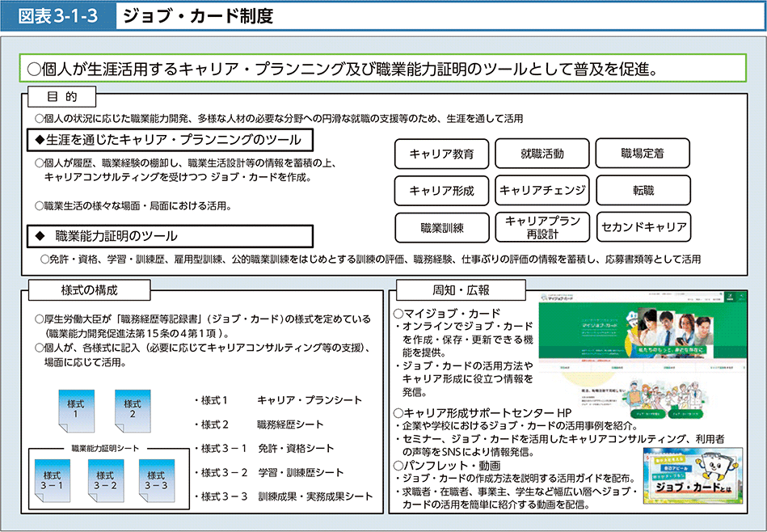Click the 目的 section label
Viewport: 767px width, 532px height.
62,97
